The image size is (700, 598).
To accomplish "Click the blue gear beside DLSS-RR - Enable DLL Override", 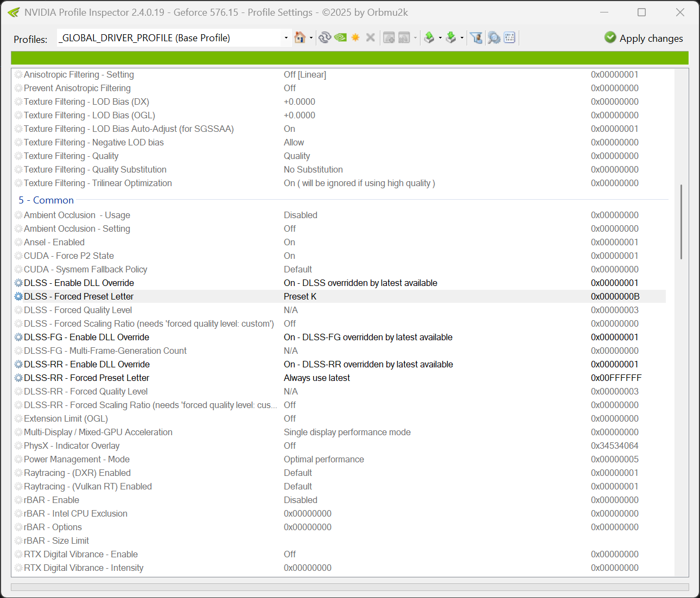I will click(x=18, y=364).
